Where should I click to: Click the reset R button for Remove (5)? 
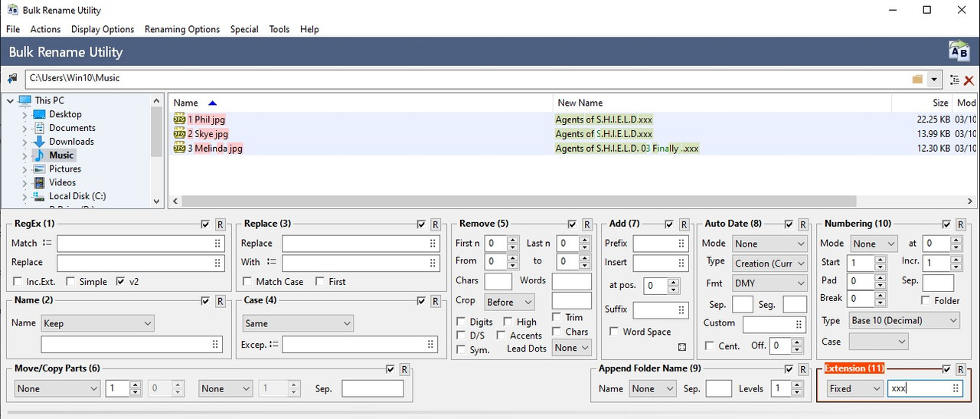[587, 224]
